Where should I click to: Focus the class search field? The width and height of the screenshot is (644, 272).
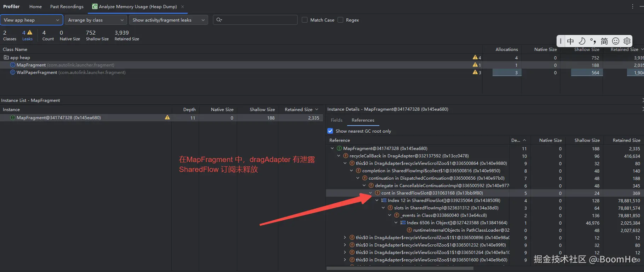(x=255, y=20)
